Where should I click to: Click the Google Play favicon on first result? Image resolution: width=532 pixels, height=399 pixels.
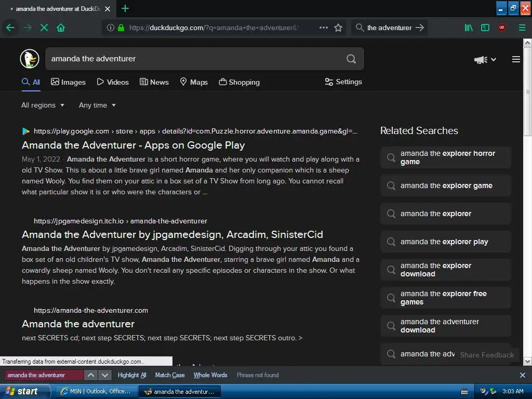(x=26, y=131)
